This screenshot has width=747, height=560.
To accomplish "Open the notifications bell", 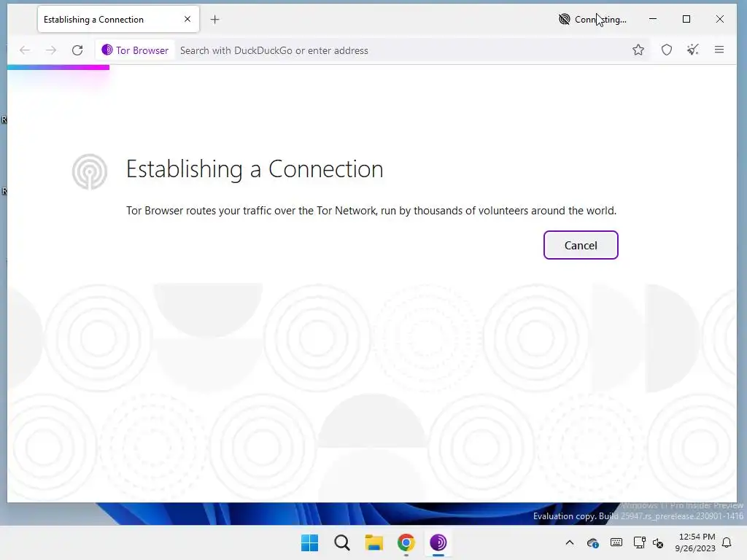I will pos(727,542).
